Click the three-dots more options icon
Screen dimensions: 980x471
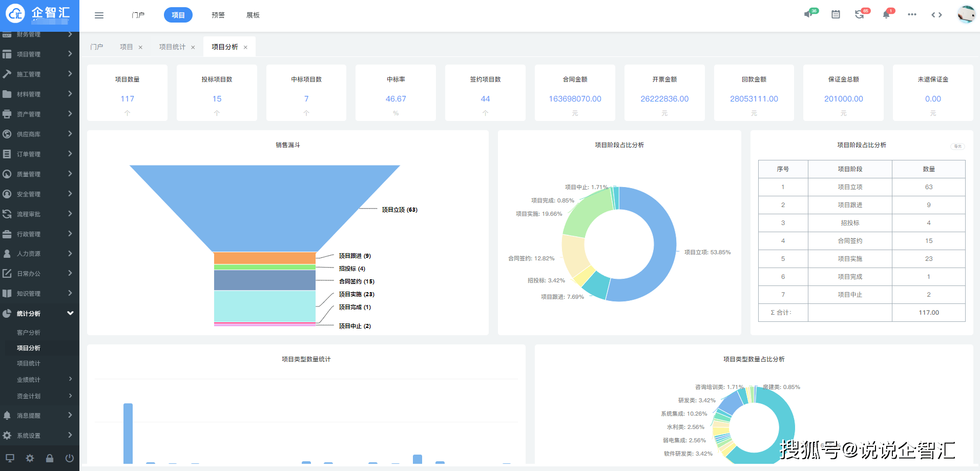[x=912, y=14]
